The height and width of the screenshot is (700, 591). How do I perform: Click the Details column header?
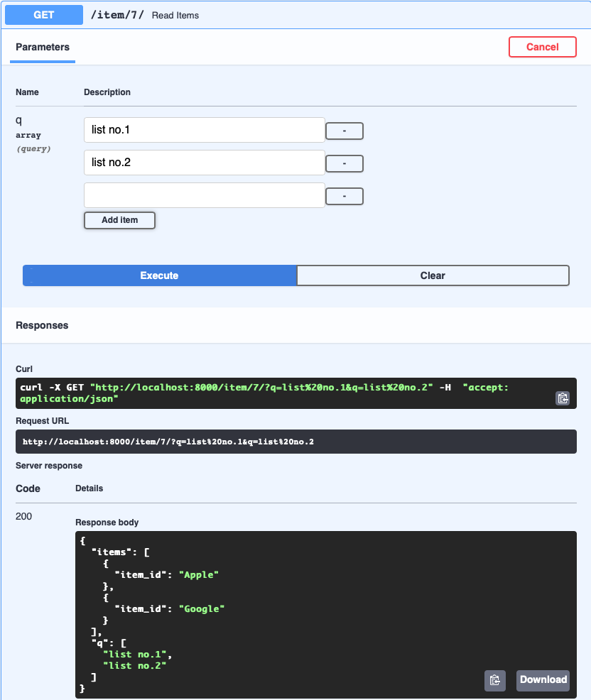pos(90,488)
